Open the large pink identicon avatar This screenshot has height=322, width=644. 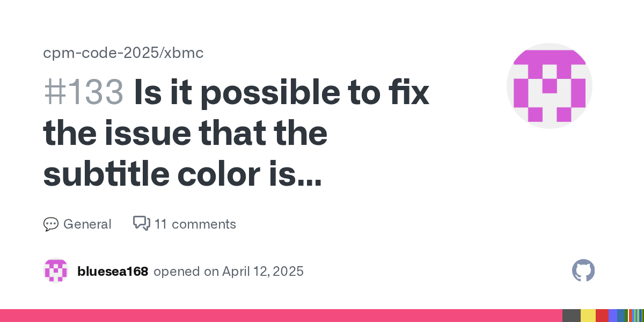click(549, 86)
